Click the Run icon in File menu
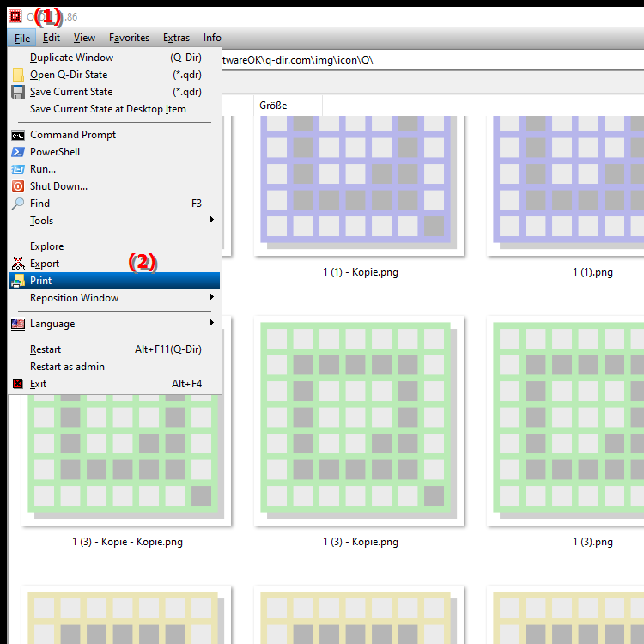The image size is (644, 644). 18,169
